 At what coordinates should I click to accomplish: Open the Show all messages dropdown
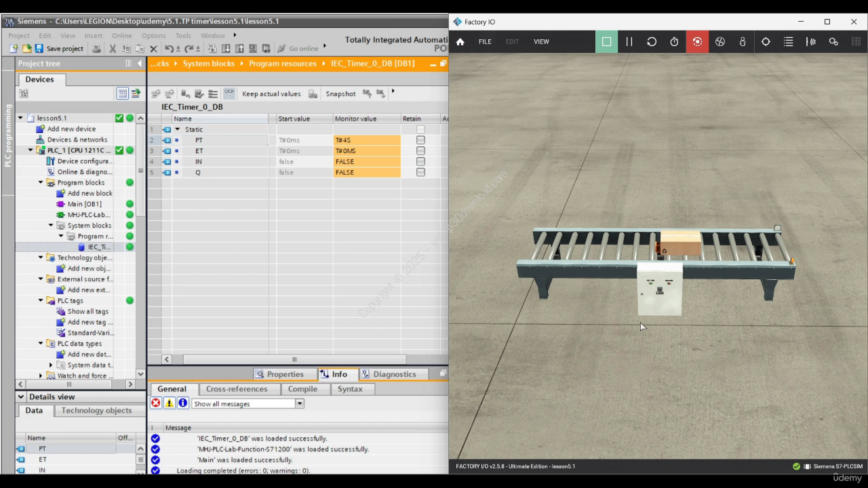coord(299,403)
